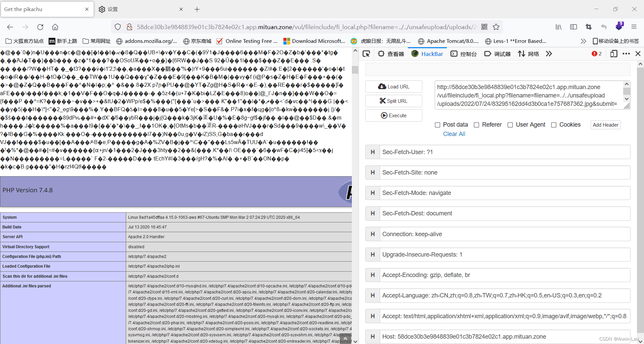Open the 调试器 debugger tab

point(497,54)
